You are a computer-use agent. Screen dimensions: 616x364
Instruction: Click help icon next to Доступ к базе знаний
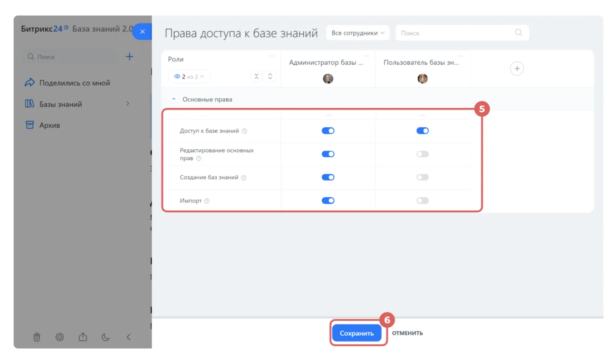point(245,131)
